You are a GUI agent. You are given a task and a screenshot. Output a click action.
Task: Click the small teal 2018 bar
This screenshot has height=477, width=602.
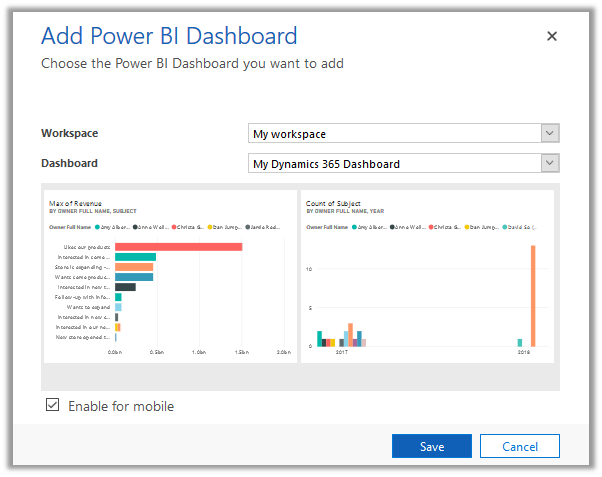click(520, 342)
